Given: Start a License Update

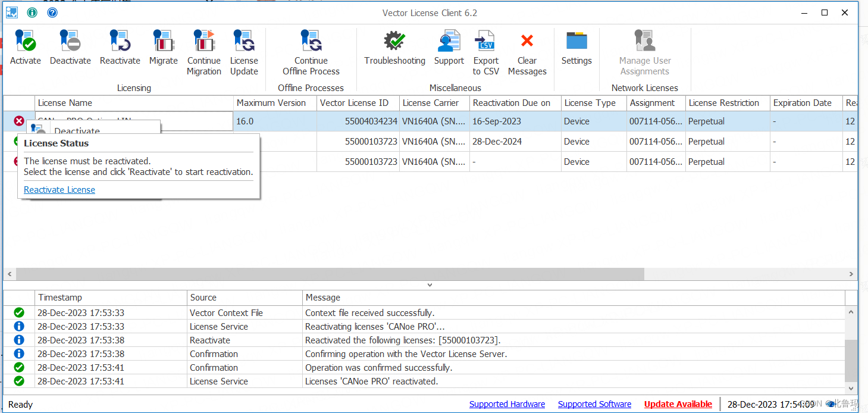Looking at the screenshot, I should click(x=244, y=46).
